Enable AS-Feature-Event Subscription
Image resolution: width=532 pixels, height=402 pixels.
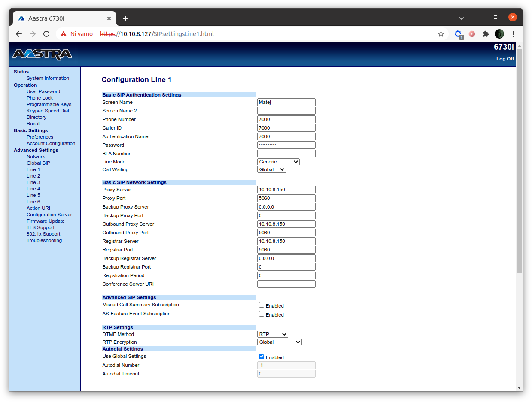point(261,314)
